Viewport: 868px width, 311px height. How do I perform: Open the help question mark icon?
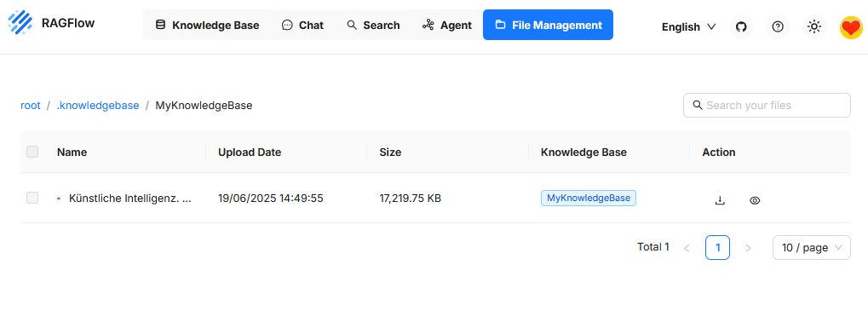click(x=778, y=26)
